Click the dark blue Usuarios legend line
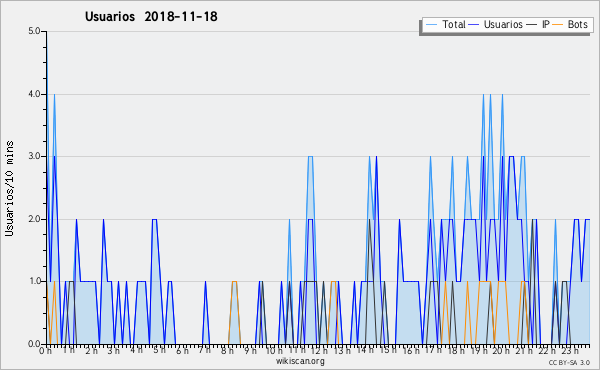 point(474,25)
